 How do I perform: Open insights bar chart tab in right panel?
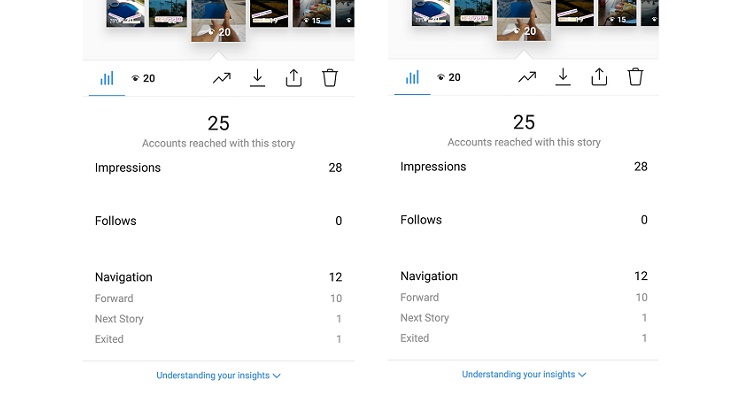(412, 77)
